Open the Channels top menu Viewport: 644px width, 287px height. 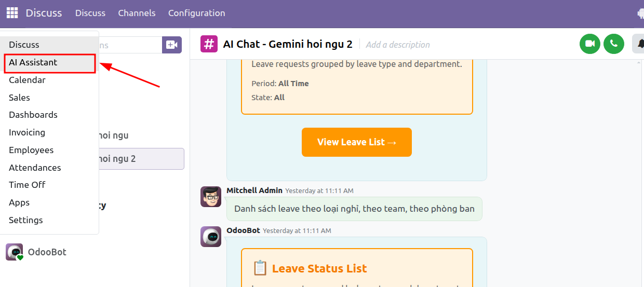tap(137, 13)
